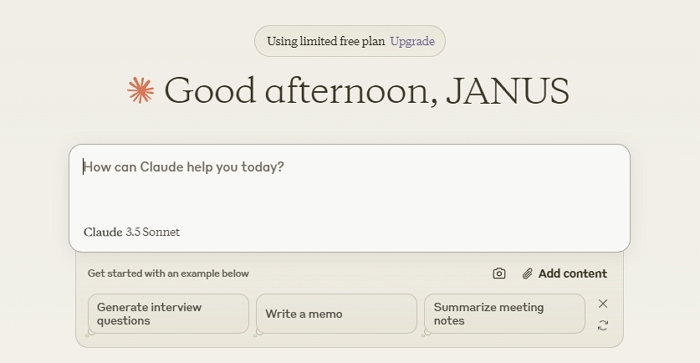Choose the Write a memo example

click(x=337, y=313)
